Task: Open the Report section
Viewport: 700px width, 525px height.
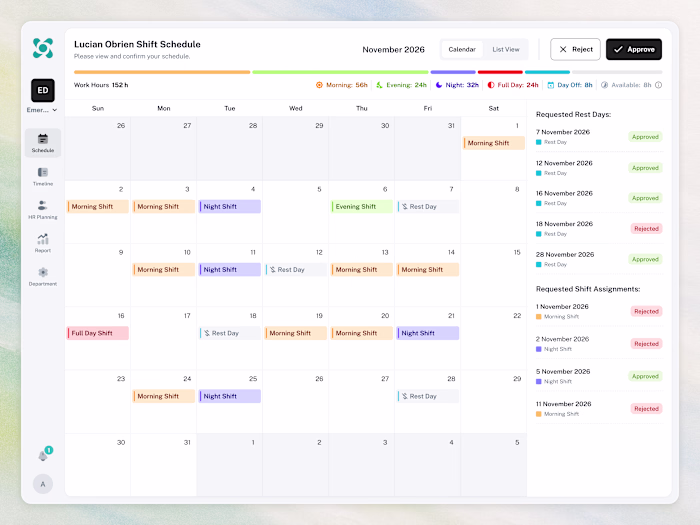Action: pos(43,243)
